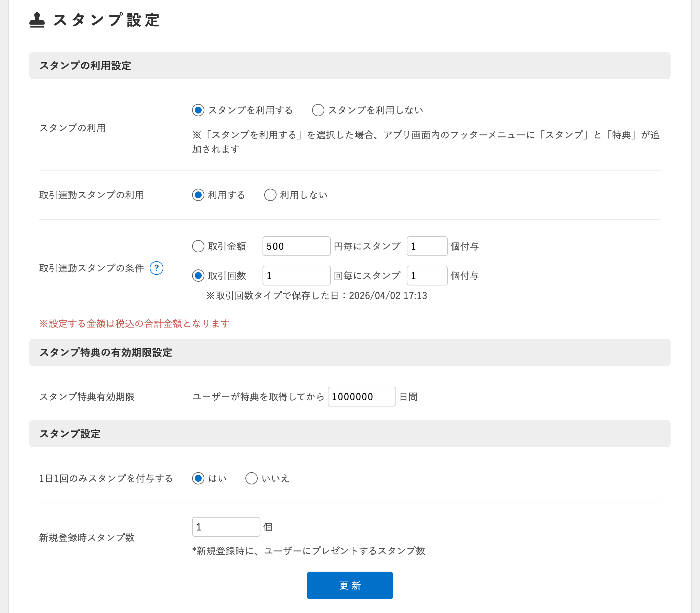
Task: Click the 500 yen amount input field
Action: pyautogui.click(x=296, y=246)
